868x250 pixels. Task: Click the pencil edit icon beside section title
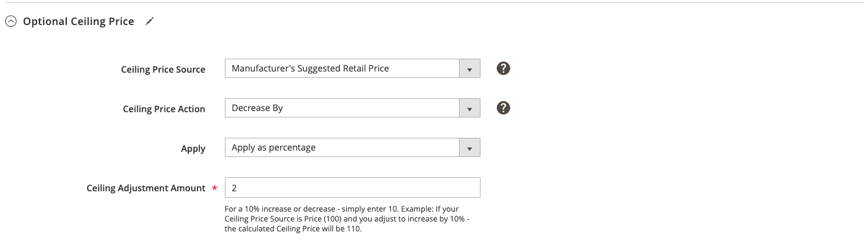click(149, 22)
